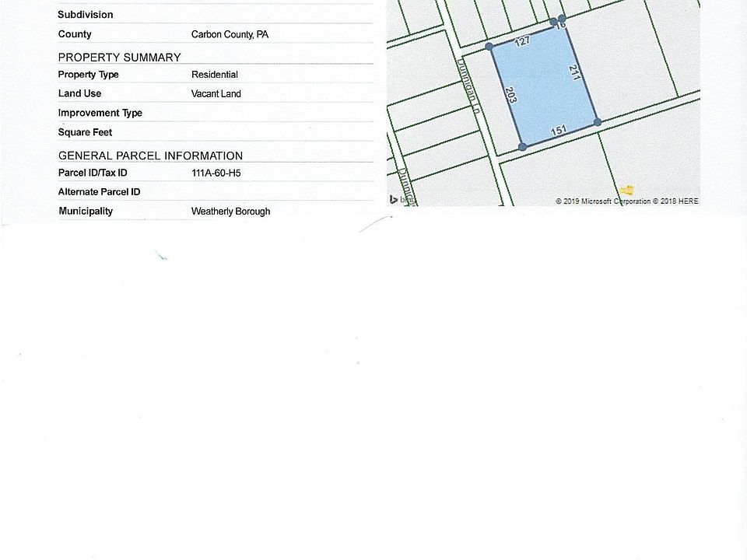Click the 127 edge length label
The image size is (747, 560).
tap(522, 40)
